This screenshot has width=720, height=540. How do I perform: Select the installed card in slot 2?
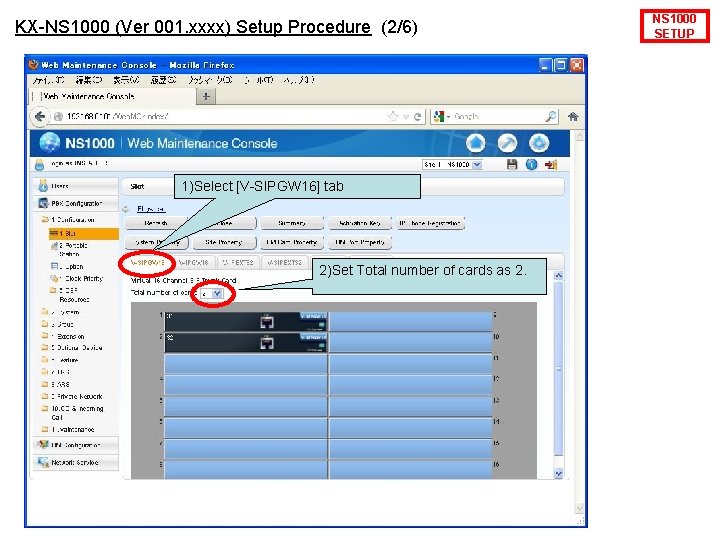(x=246, y=343)
